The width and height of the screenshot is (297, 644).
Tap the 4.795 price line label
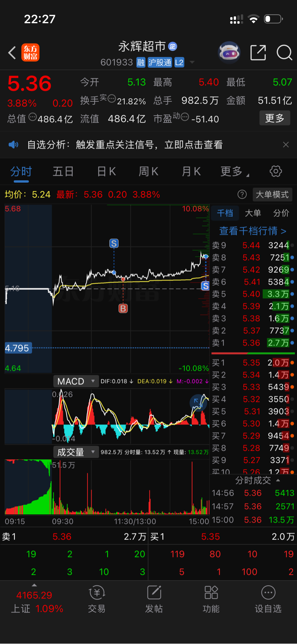[x=17, y=348]
